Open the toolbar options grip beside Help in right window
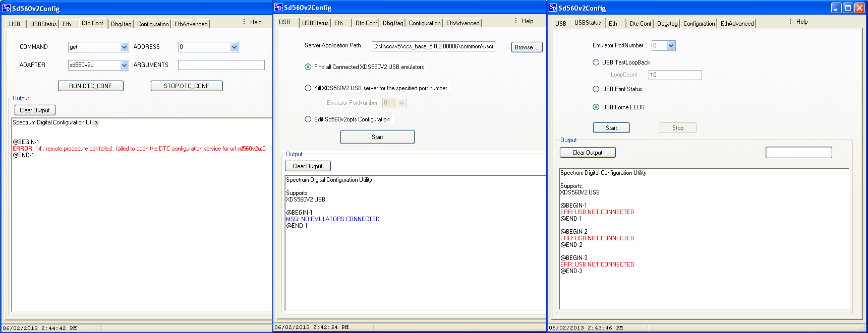The image size is (868, 333). pyautogui.click(x=790, y=21)
